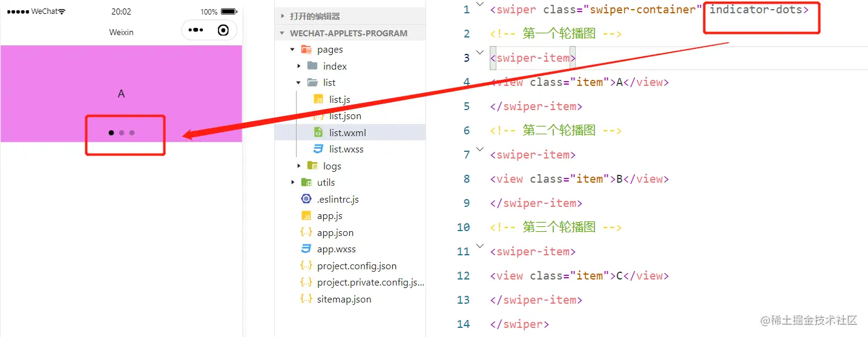Image resolution: width=868 pixels, height=337 pixels.
Task: Click the list folder icon
Action: [312, 82]
